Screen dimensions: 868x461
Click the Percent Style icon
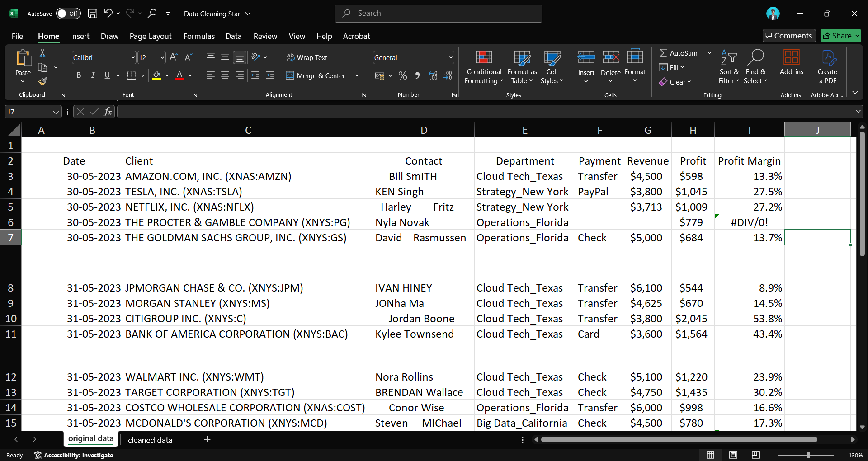[x=403, y=75]
